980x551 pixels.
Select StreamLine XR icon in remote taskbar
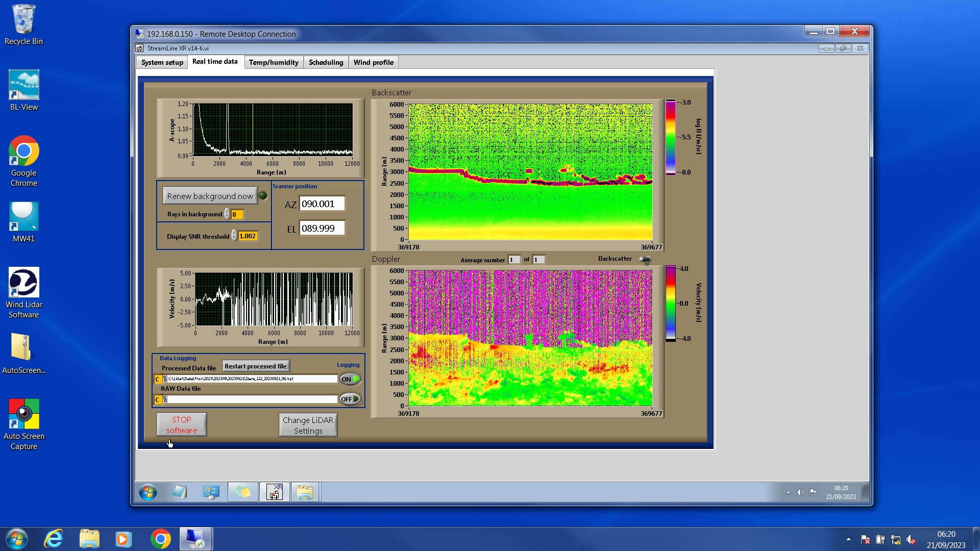click(x=275, y=492)
